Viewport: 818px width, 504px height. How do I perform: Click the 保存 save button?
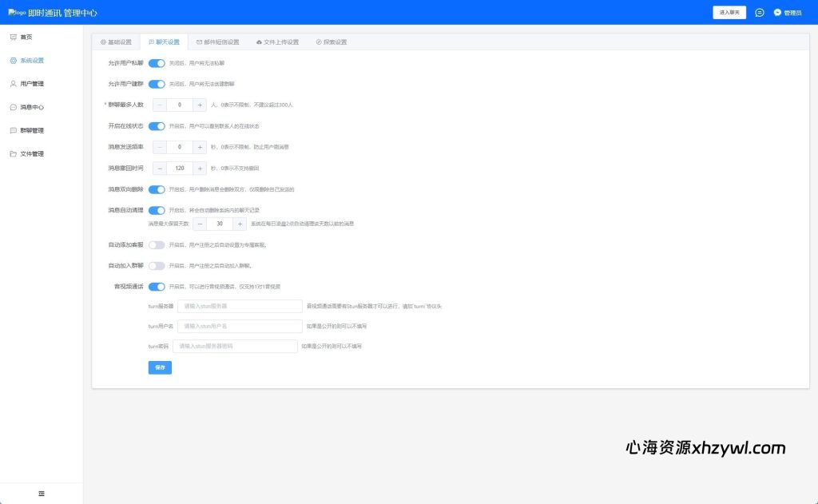[159, 367]
